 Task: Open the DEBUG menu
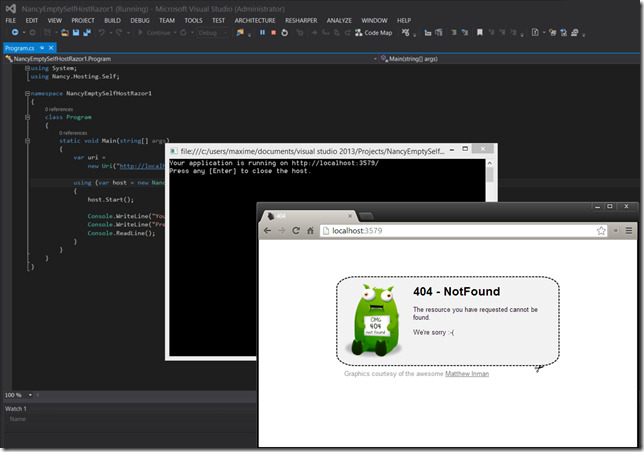140,20
